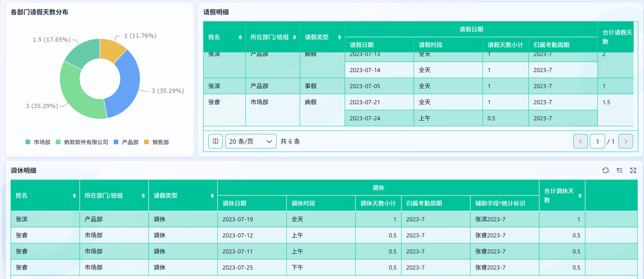Refresh the 调休明细 table
Screen dimensions: 644x279
(606, 171)
